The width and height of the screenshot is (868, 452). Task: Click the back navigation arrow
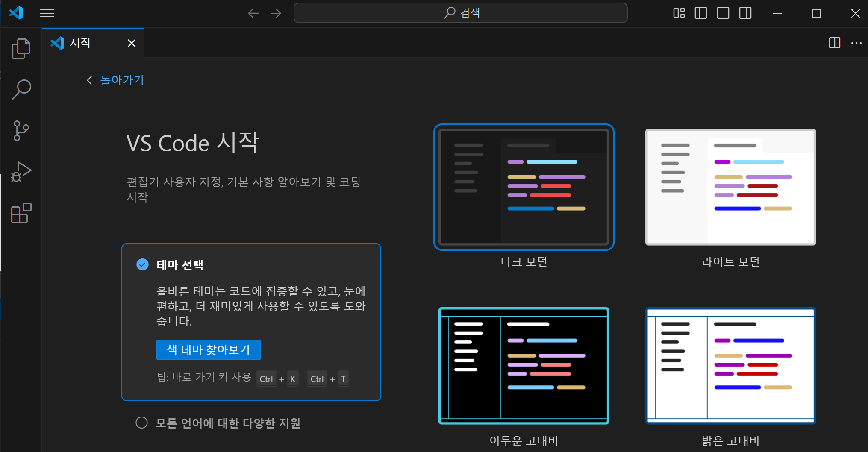pyautogui.click(x=253, y=13)
